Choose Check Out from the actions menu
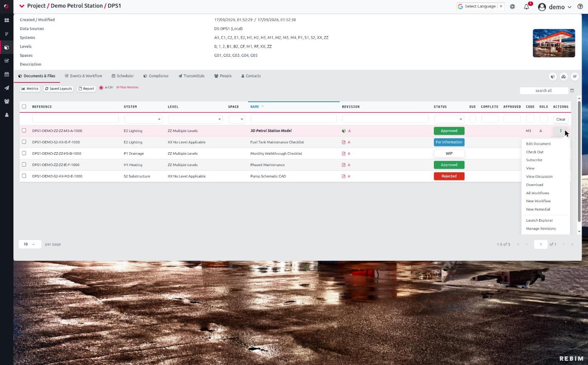This screenshot has width=588, height=365. click(x=535, y=152)
